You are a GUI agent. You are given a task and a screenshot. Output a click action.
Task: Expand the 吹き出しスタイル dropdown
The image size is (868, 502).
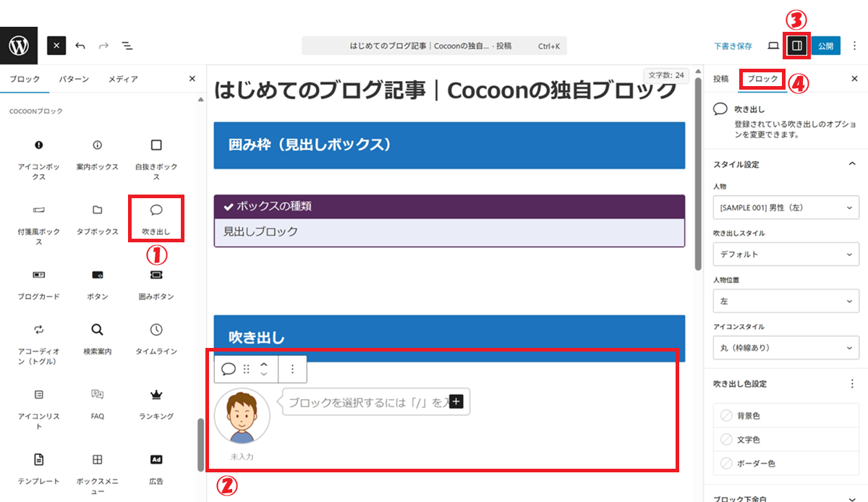tap(786, 255)
